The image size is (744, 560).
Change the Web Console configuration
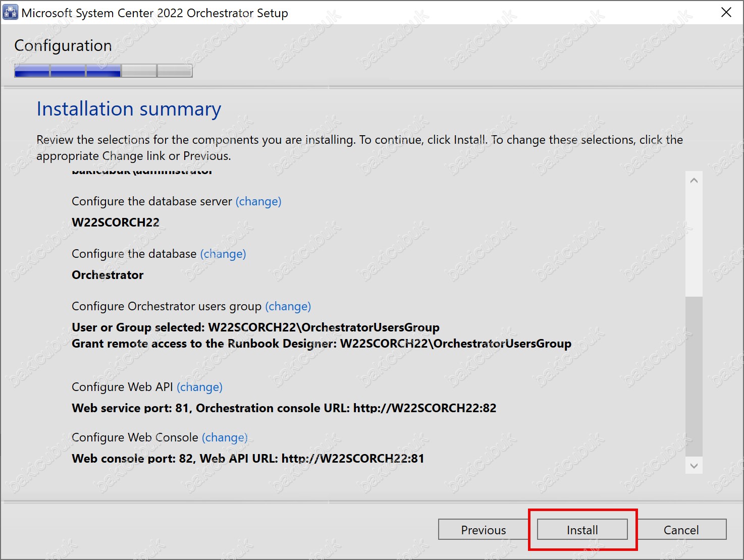(x=225, y=437)
